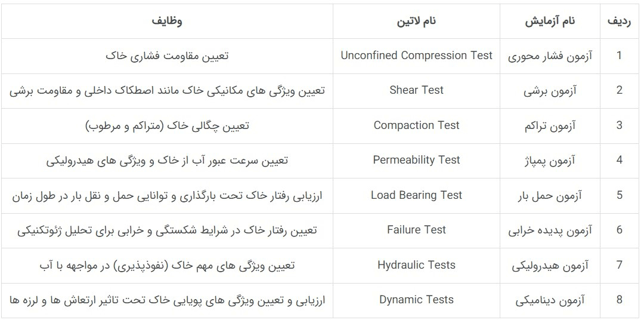Click the 'Unconfined Compression Test' cell

[416, 56]
